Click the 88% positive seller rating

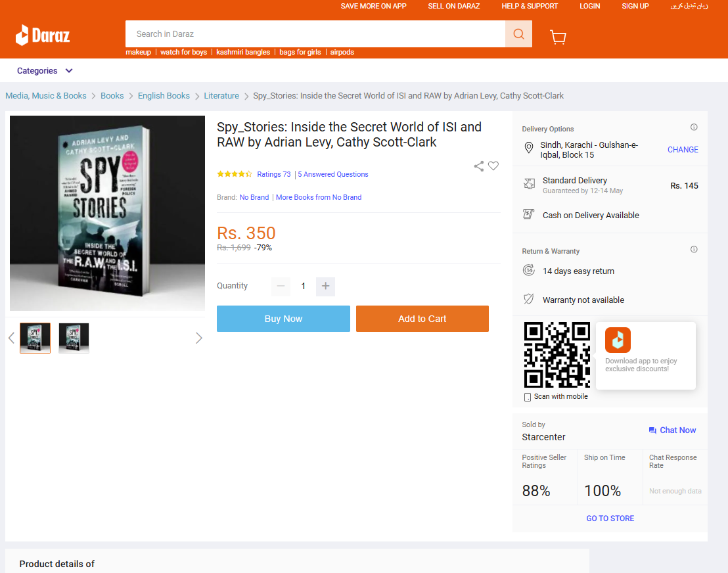point(536,491)
